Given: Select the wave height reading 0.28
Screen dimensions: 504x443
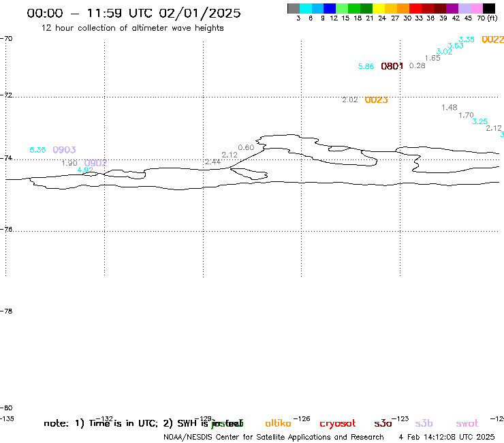Looking at the screenshot, I should pyautogui.click(x=418, y=65).
